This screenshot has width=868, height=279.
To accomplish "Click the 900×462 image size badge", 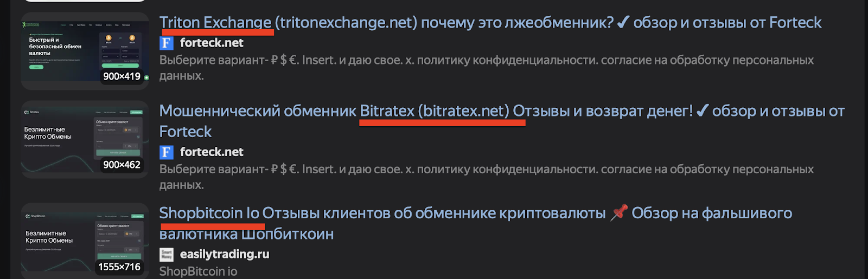I will [122, 165].
